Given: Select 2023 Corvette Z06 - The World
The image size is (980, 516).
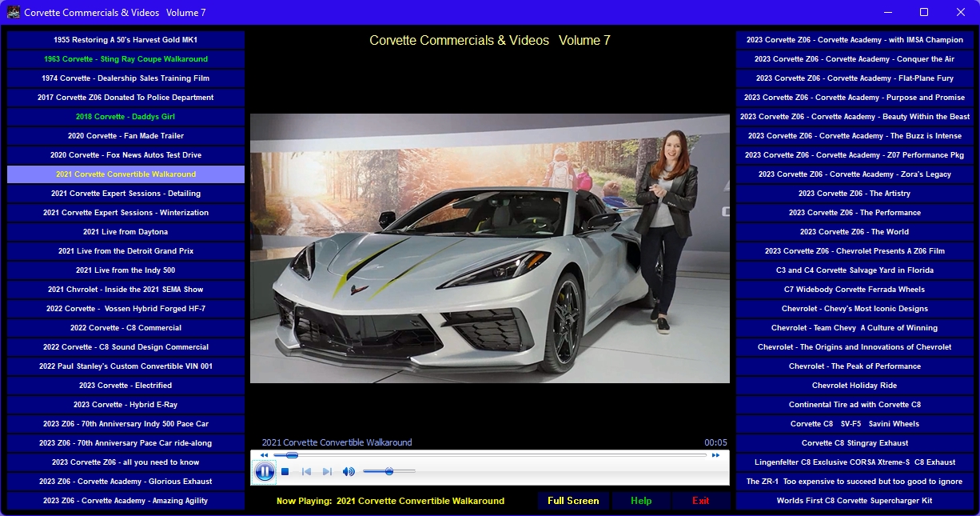Looking at the screenshot, I should click(855, 232).
